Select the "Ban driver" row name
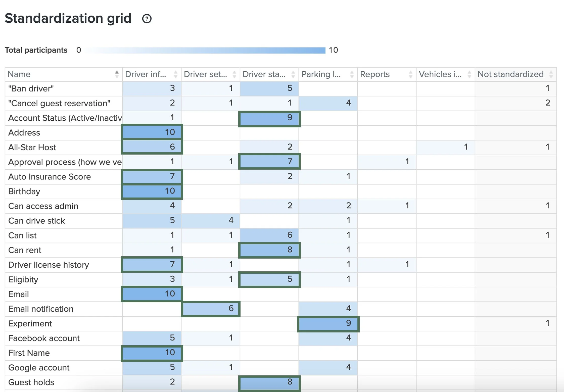This screenshot has width=564, height=392. 31,89
